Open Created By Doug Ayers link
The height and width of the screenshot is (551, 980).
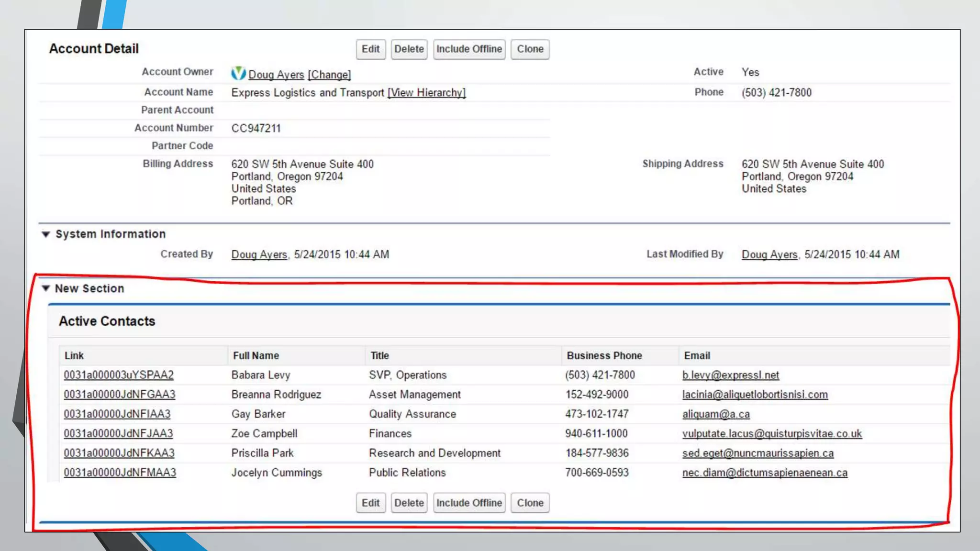point(259,254)
